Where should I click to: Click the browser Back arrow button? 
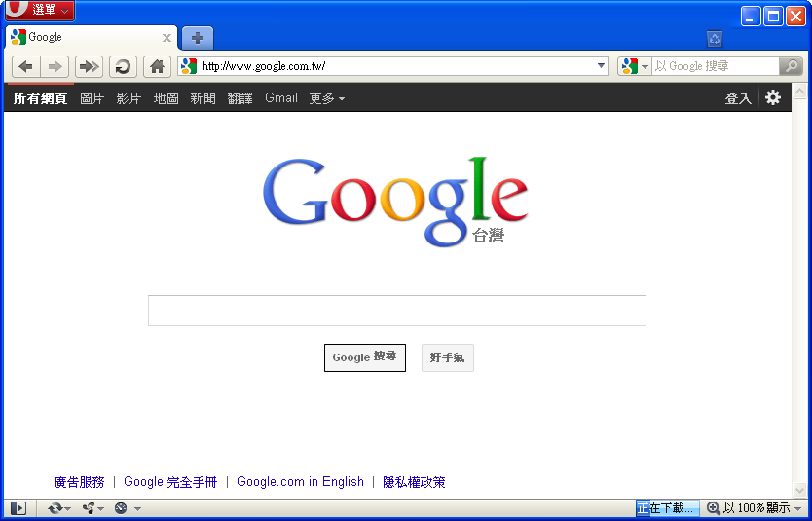tap(25, 66)
